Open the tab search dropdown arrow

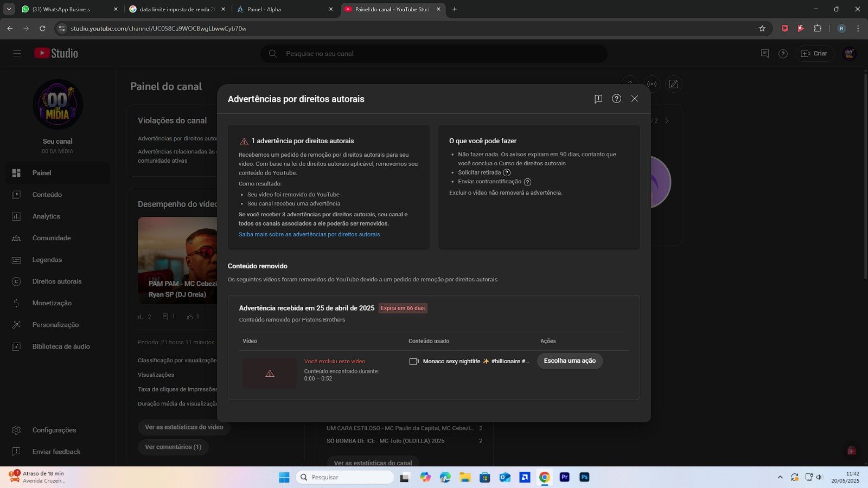pos(9,9)
